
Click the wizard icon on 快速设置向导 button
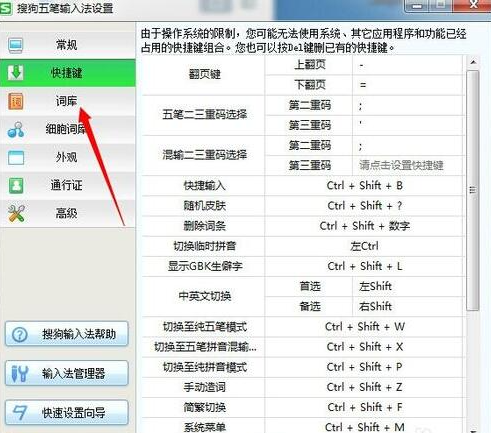click(19, 413)
